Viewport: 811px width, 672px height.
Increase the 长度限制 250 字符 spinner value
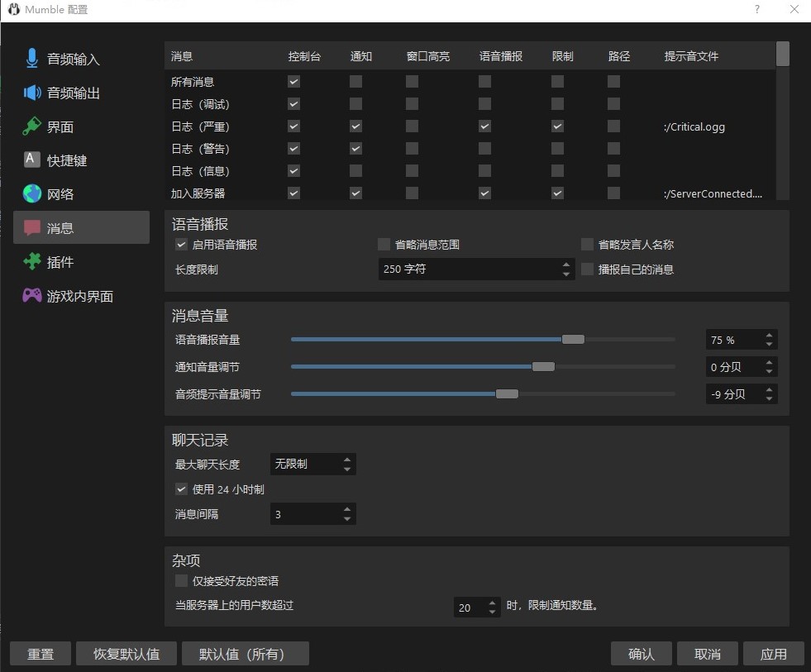566,265
